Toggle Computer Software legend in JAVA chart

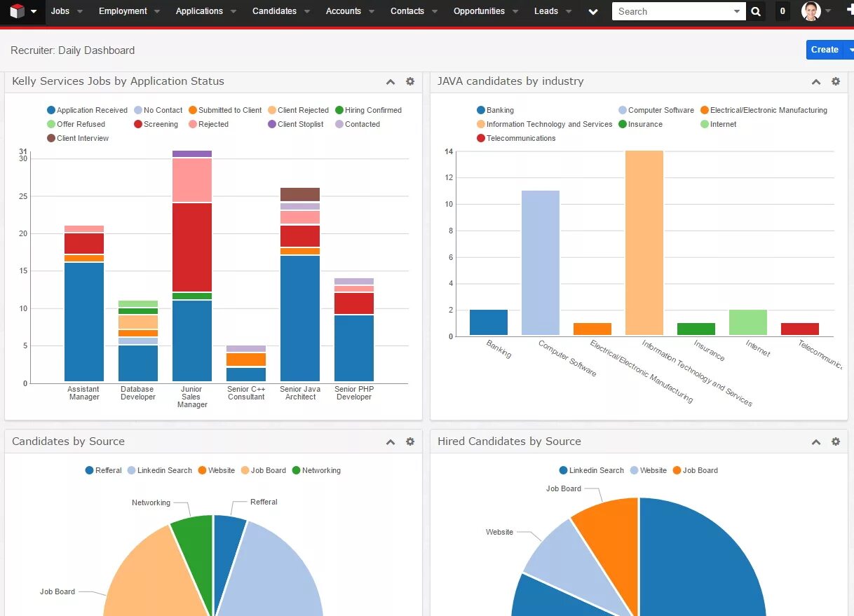[x=656, y=110]
